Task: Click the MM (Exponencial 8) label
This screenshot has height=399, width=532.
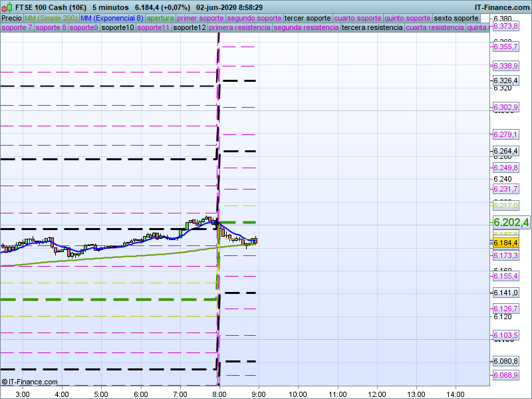Action: pos(111,18)
